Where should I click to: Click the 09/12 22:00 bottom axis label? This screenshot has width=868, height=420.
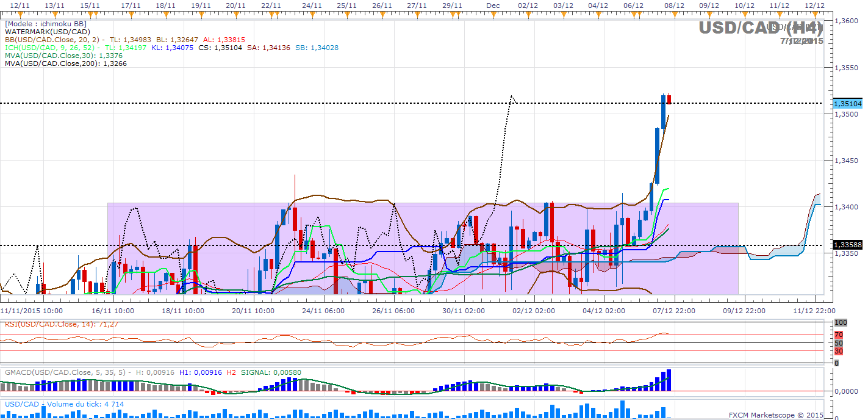744,310
